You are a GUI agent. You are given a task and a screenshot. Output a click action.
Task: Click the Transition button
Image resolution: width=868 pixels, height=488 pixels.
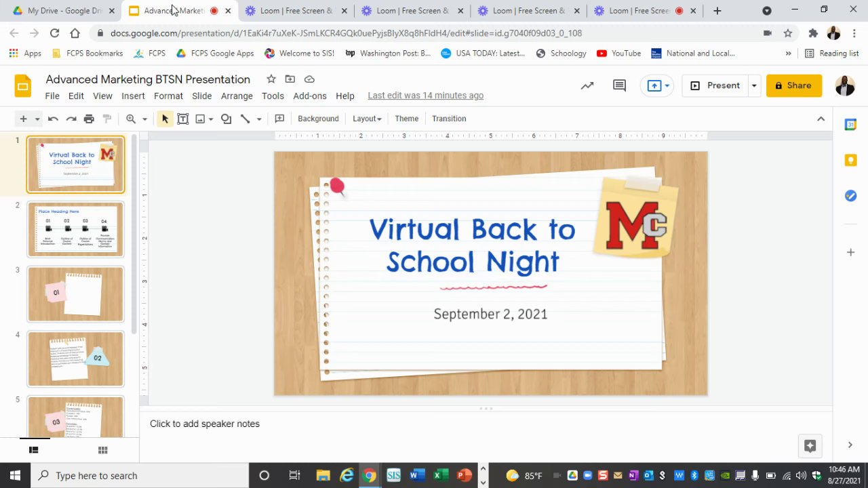click(449, 119)
